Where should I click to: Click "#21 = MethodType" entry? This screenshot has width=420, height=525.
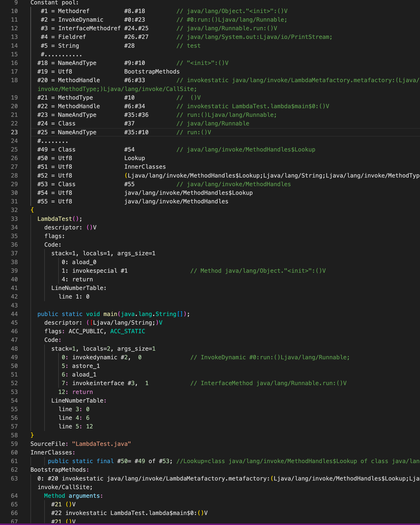[x=65, y=98]
